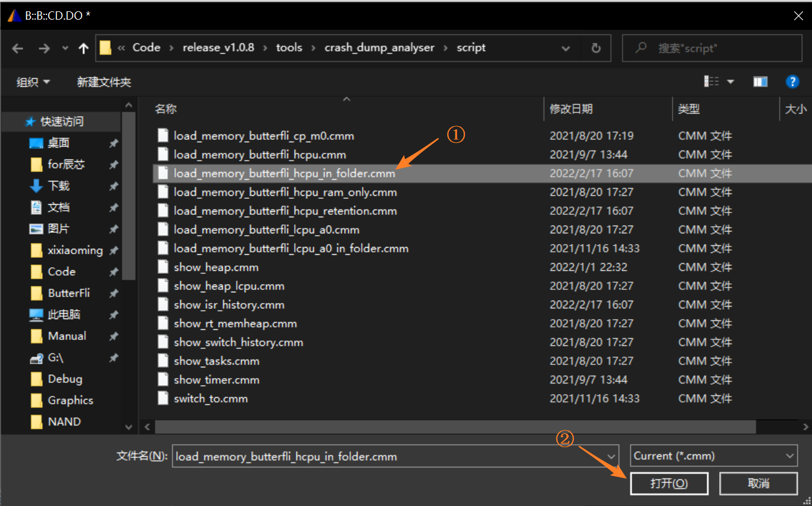The width and height of the screenshot is (812, 506).
Task: Open Downloads (下载) in quick access
Action: coord(58,186)
